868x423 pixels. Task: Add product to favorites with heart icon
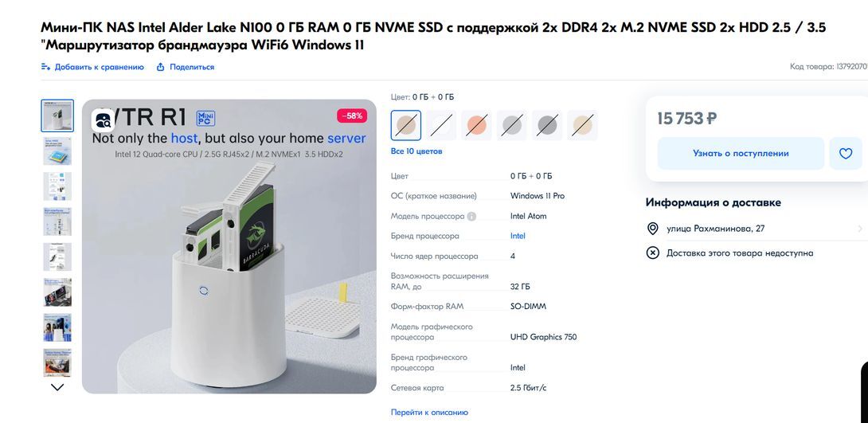[845, 154]
